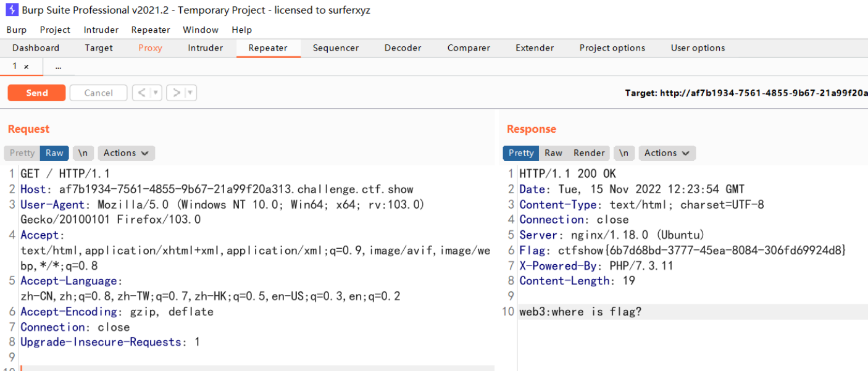Toggle the \n non-printable characters in Request

(83, 153)
